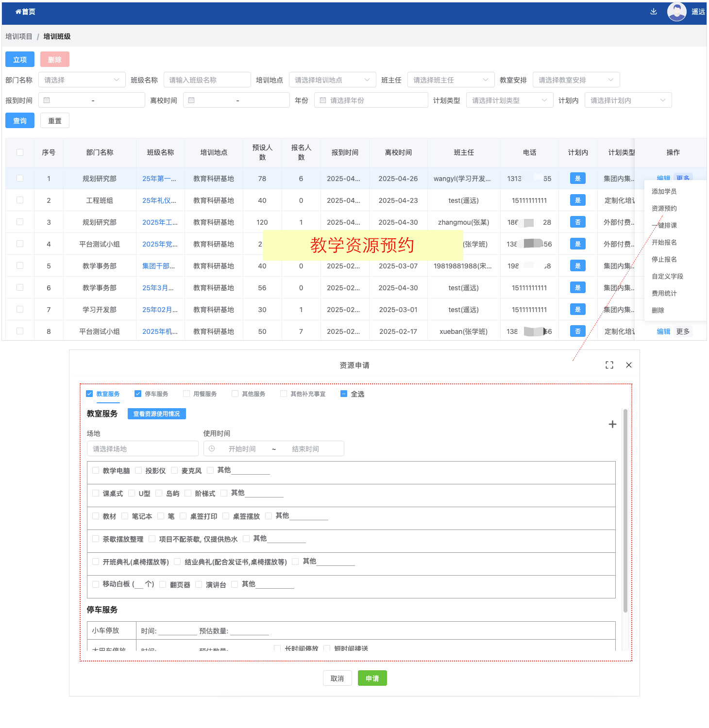Click the plus icon to add classroom row
The width and height of the screenshot is (709, 728).
click(x=612, y=424)
